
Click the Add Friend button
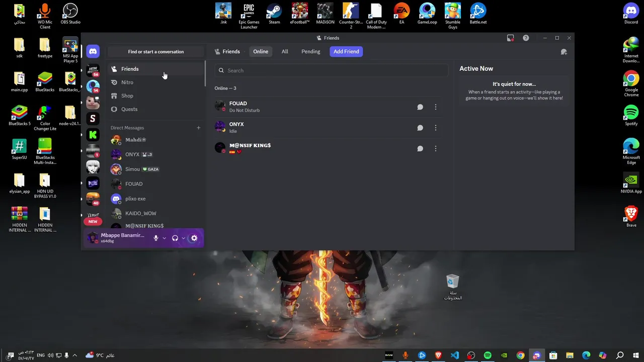pos(346,51)
